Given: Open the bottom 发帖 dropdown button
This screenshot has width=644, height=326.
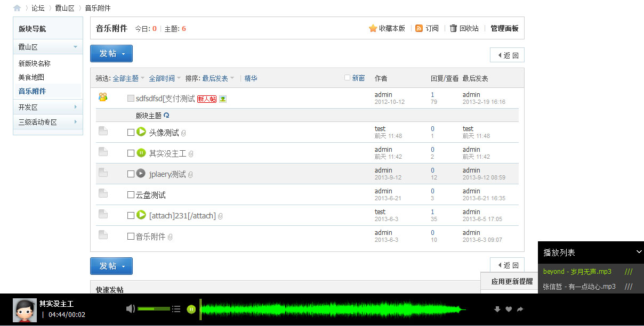Looking at the screenshot, I should [x=111, y=266].
